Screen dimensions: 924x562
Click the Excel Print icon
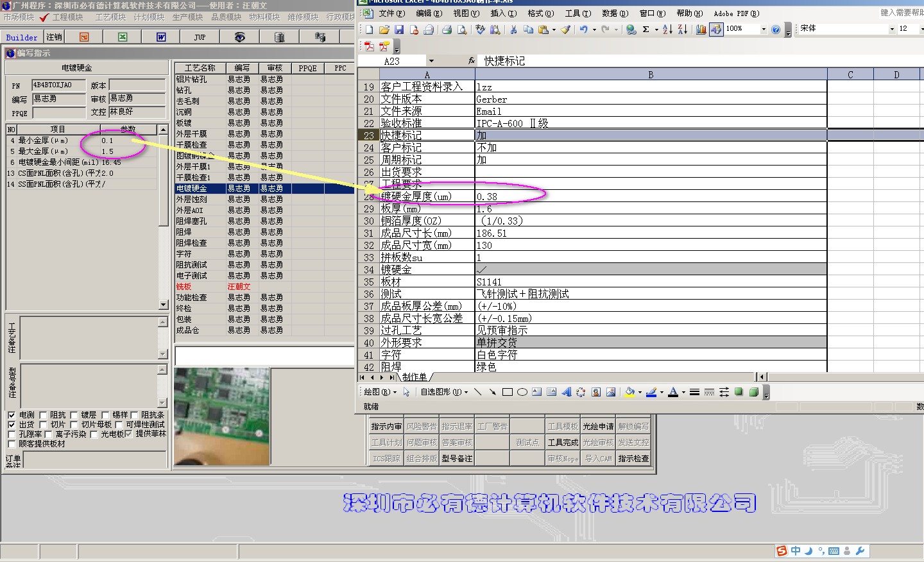click(447, 30)
